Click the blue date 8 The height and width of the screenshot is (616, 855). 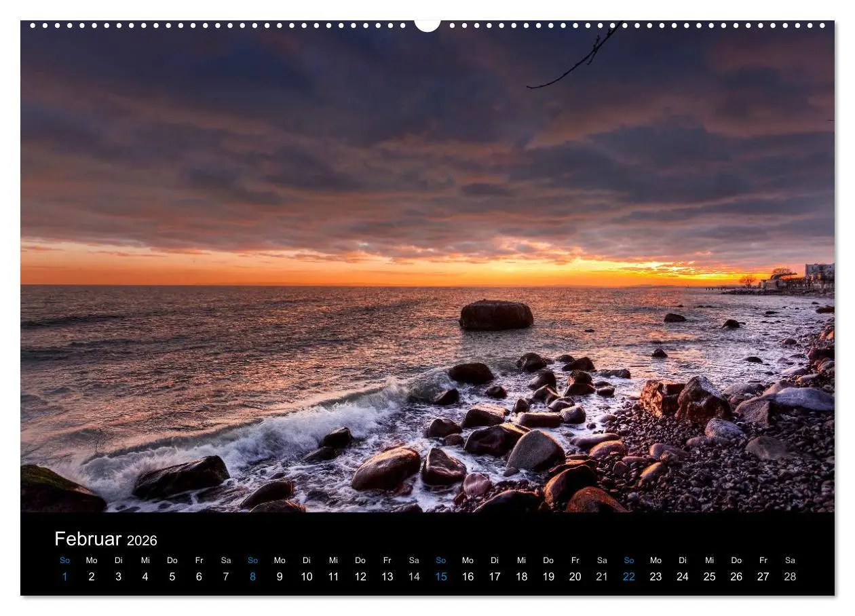pyautogui.click(x=252, y=577)
